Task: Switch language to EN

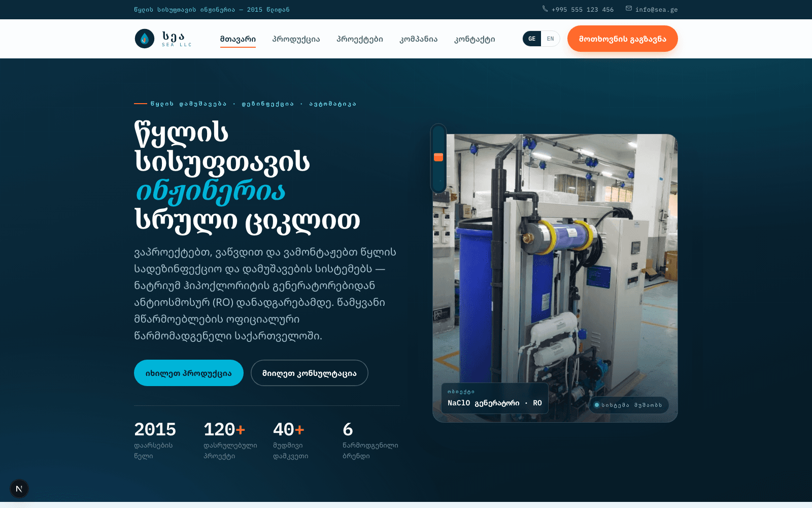Action: tap(551, 39)
